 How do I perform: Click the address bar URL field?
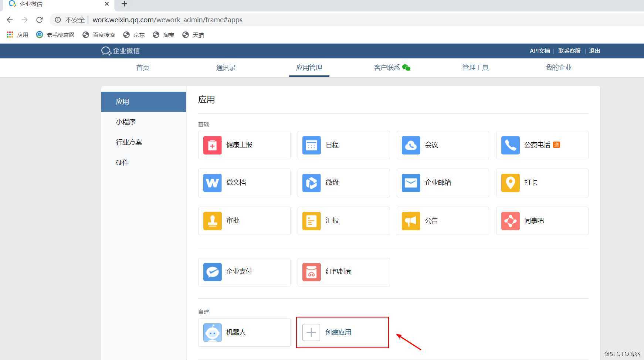[348, 20]
